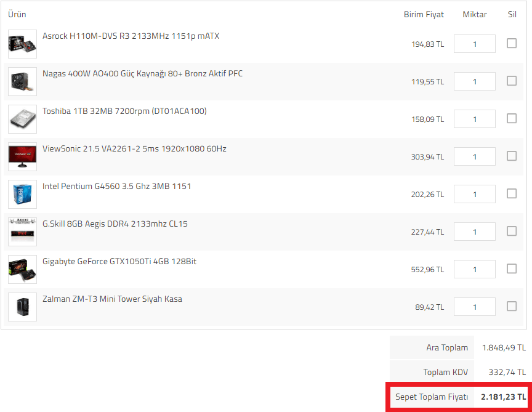This screenshot has width=532, height=412.
Task: Open Zalman case thumbnail
Action: 22,307
